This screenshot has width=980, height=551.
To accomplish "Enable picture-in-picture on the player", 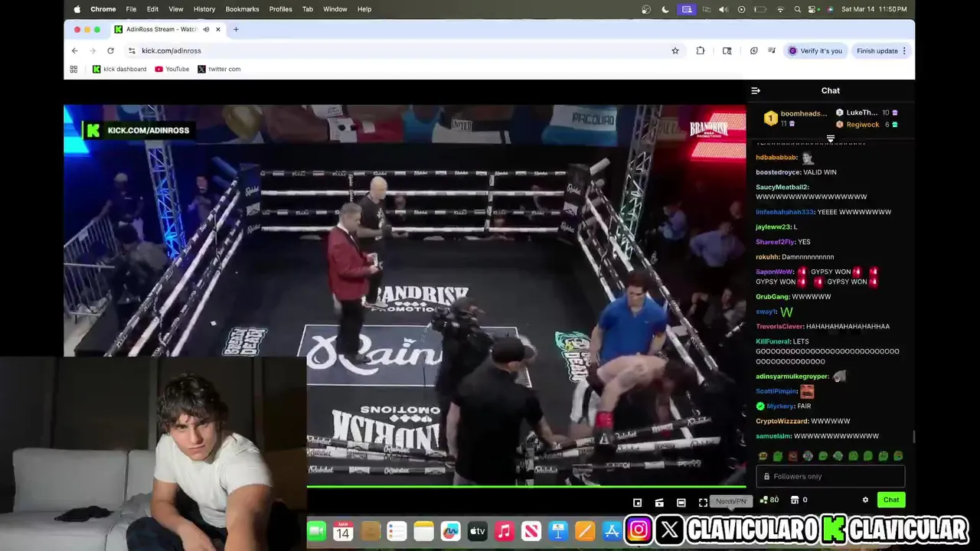I will (637, 502).
